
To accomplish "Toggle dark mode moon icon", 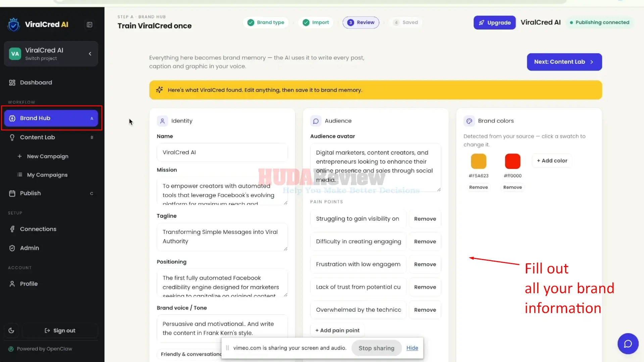I will tap(11, 330).
